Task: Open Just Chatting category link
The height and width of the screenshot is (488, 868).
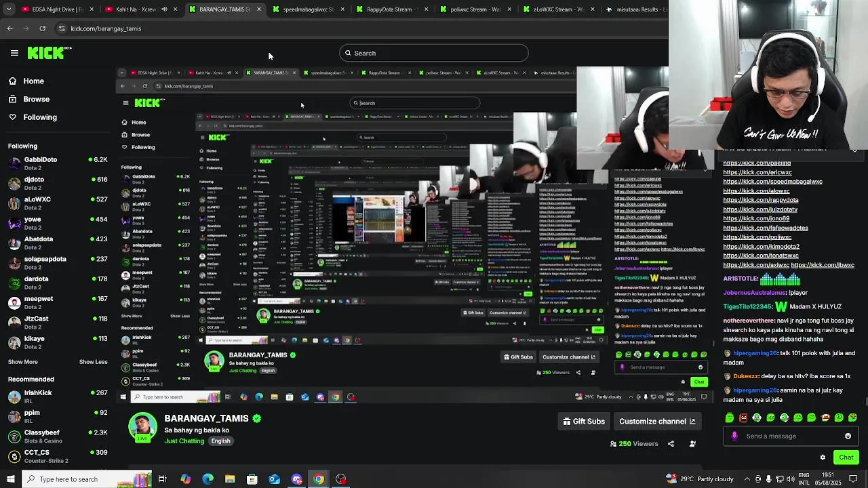Action: (184, 441)
